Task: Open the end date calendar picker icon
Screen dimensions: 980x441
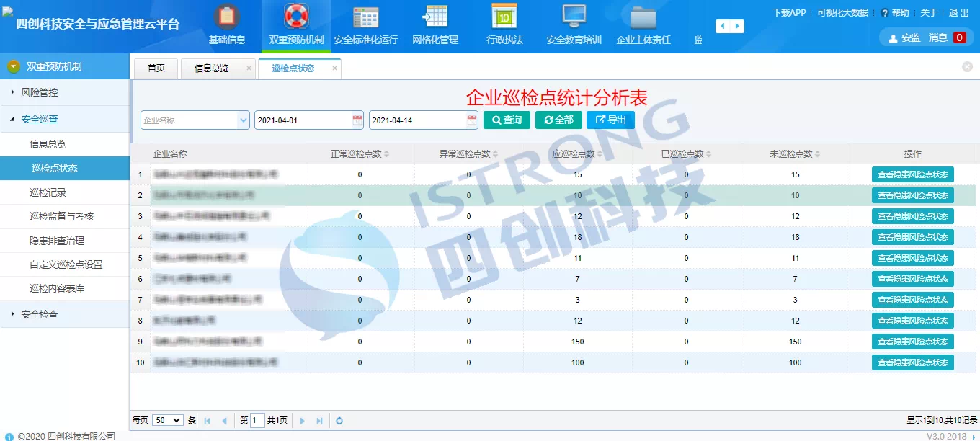Action: (x=472, y=120)
